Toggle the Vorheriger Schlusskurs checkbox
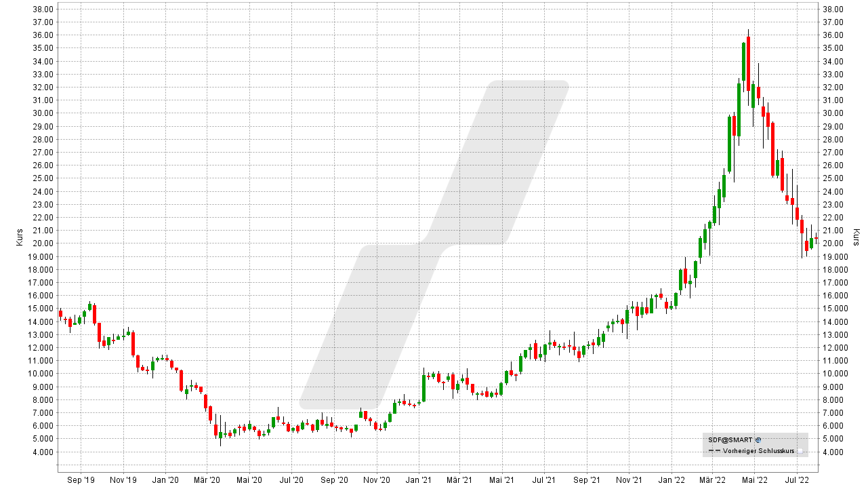This screenshot has width=868, height=489. 800,450
